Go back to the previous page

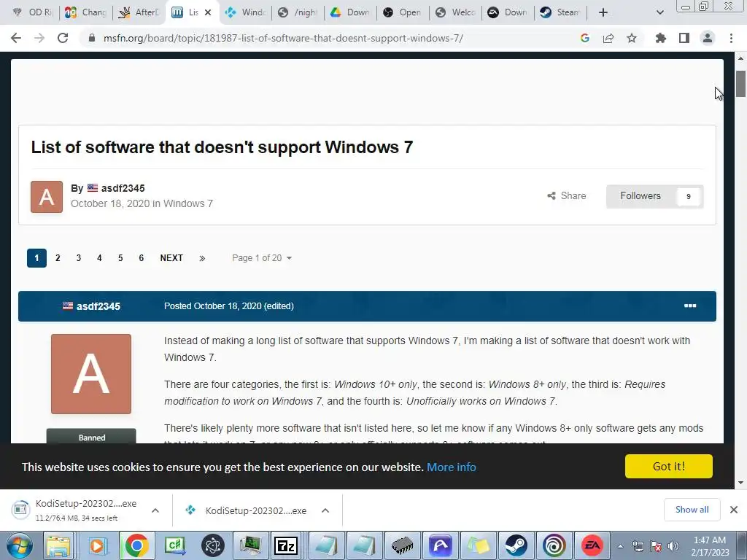(x=16, y=38)
